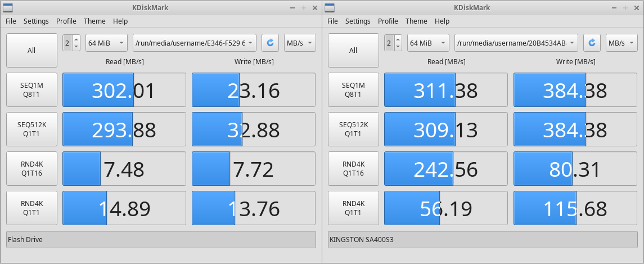Click the 32.88 write result bar
Viewport: 644px width, 264px height.
[x=254, y=129]
